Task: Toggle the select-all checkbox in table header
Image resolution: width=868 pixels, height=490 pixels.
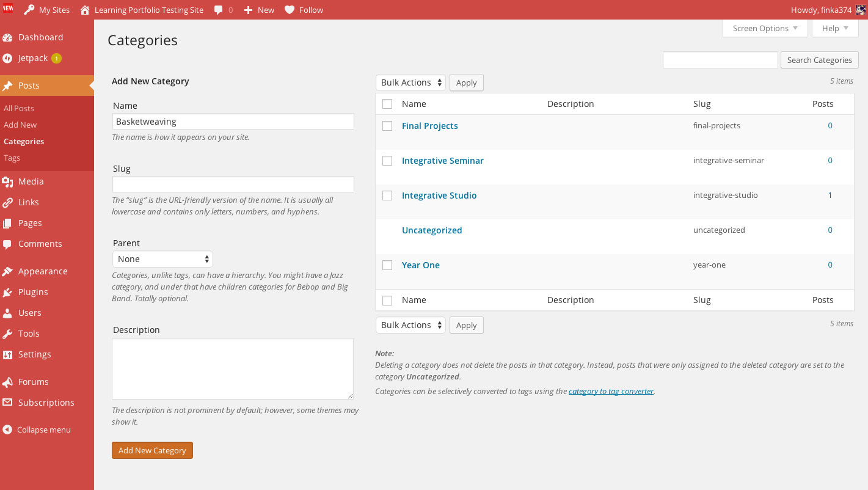Action: tap(387, 104)
